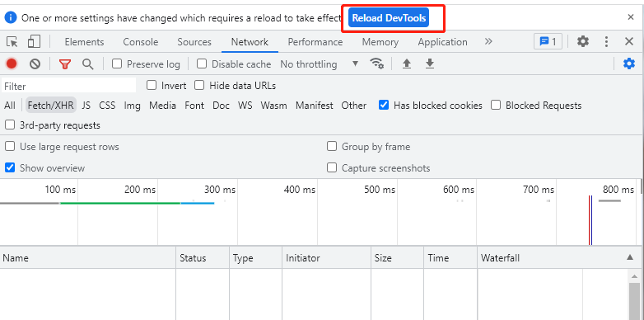644x320 pixels.
Task: Click the Name column header
Action: click(88, 258)
